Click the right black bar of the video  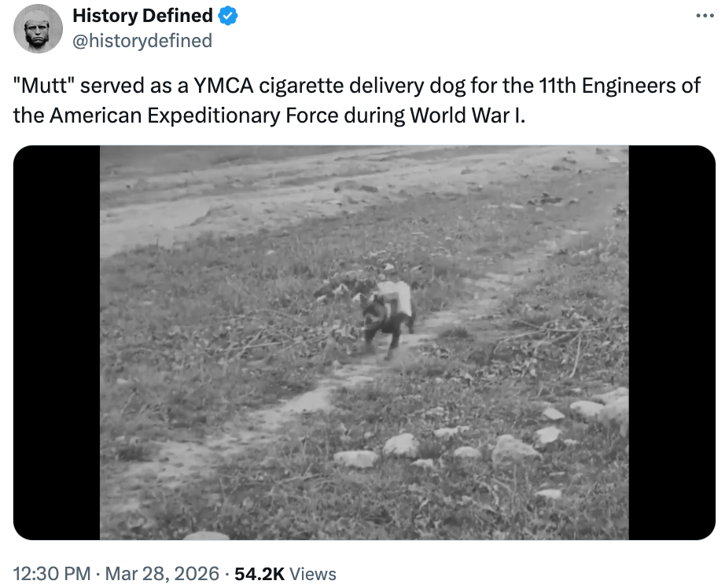pyautogui.click(x=671, y=343)
